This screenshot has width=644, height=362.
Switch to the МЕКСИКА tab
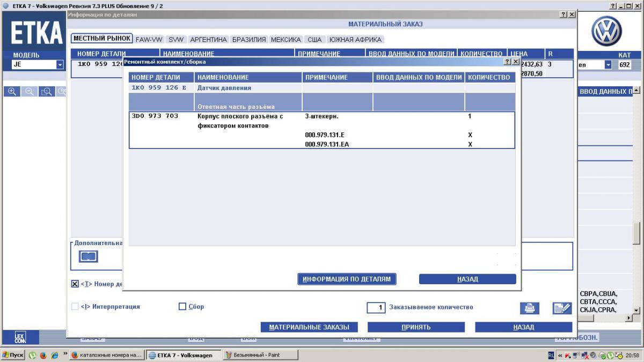click(286, 40)
